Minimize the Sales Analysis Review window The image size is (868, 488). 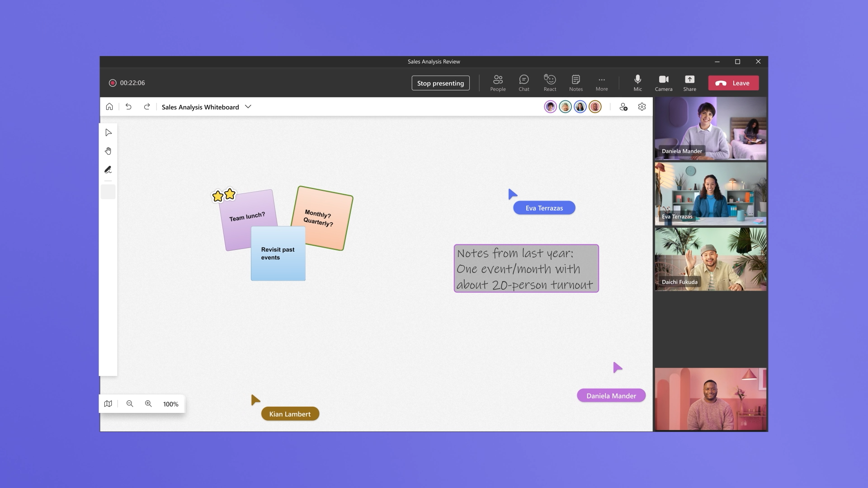coord(717,61)
